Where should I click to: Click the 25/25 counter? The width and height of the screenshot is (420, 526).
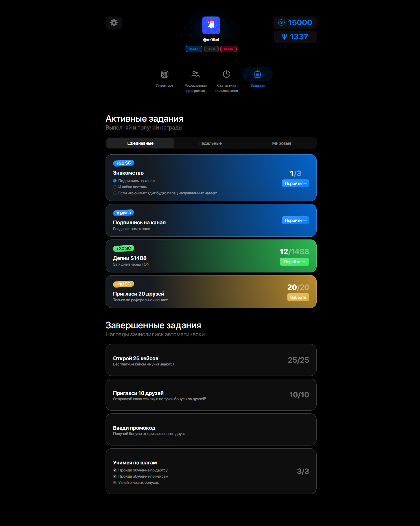click(x=299, y=360)
